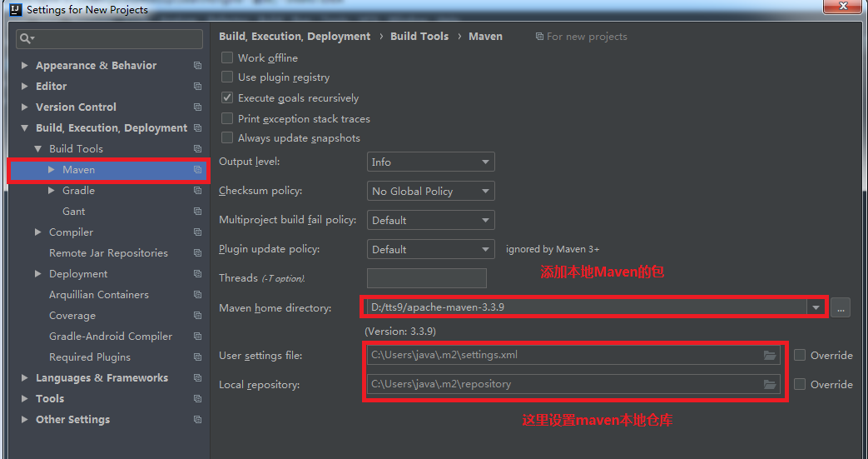Screen dimensions: 868x459
Task: Select Version Control in the tree
Action: 76,107
